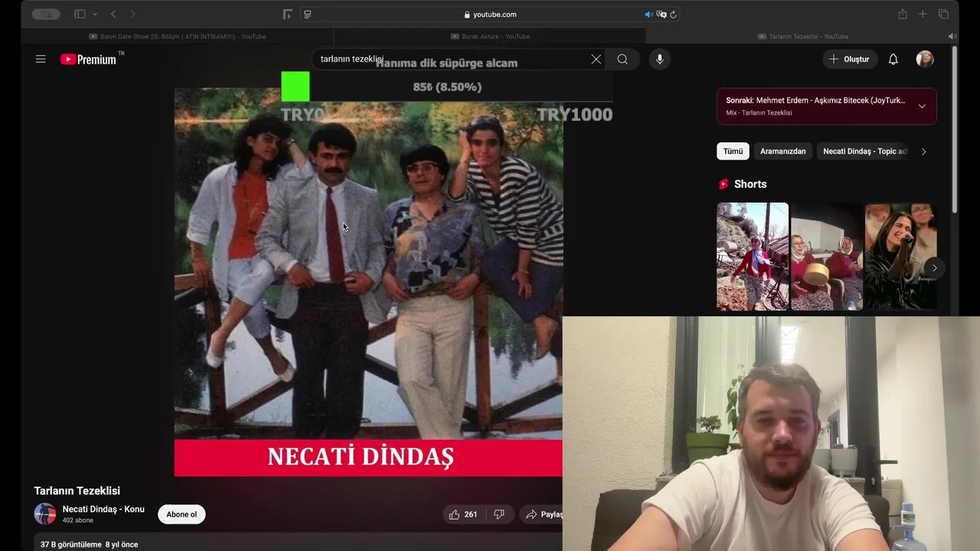Switch to the Burak Aktürk tab
This screenshot has width=980, height=551.
490,36
